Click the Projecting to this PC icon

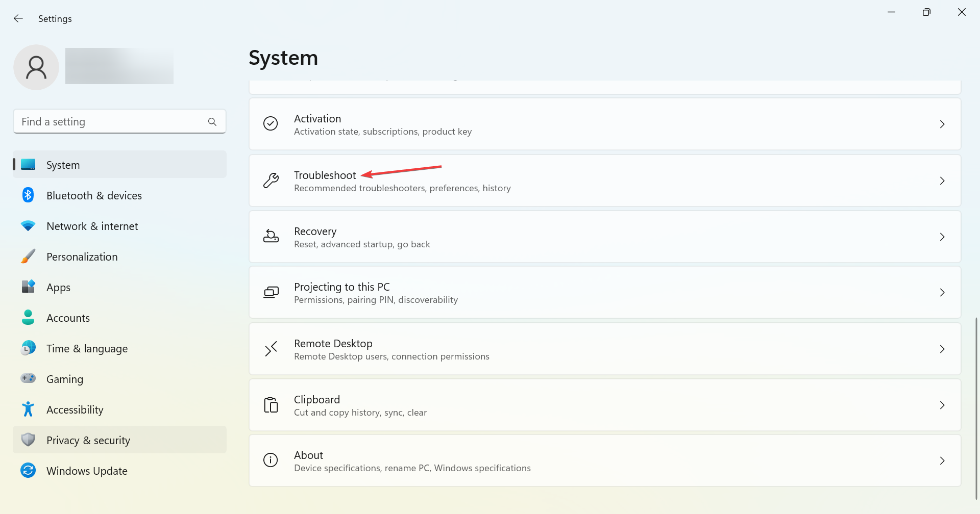click(x=271, y=292)
